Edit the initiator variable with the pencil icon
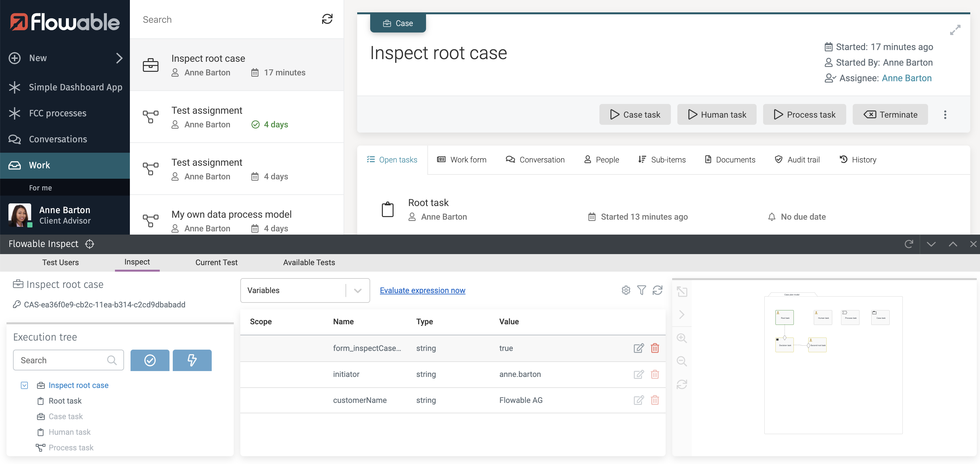This screenshot has width=980, height=464. pos(638,375)
